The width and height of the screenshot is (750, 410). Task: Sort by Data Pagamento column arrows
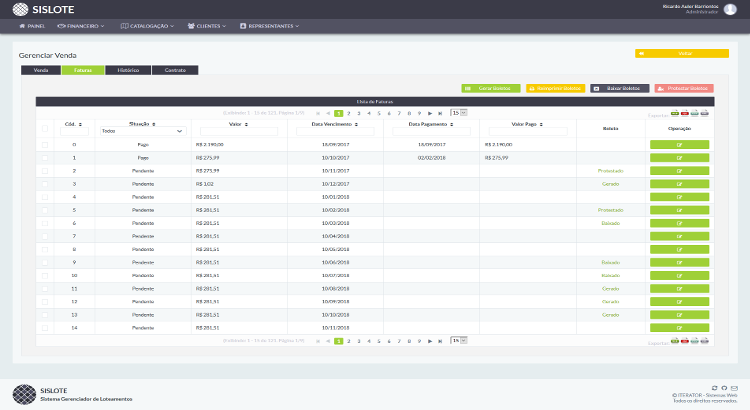click(452, 124)
